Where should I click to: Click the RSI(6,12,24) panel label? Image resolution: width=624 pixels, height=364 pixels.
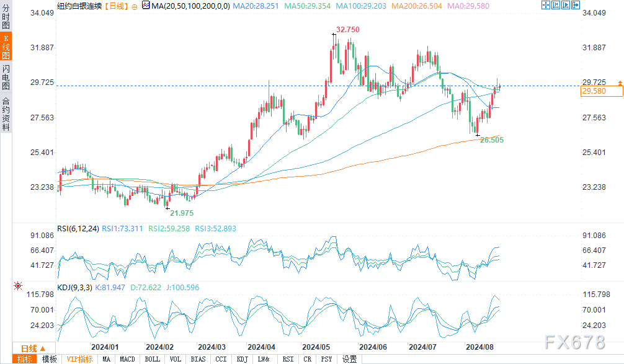point(78,229)
